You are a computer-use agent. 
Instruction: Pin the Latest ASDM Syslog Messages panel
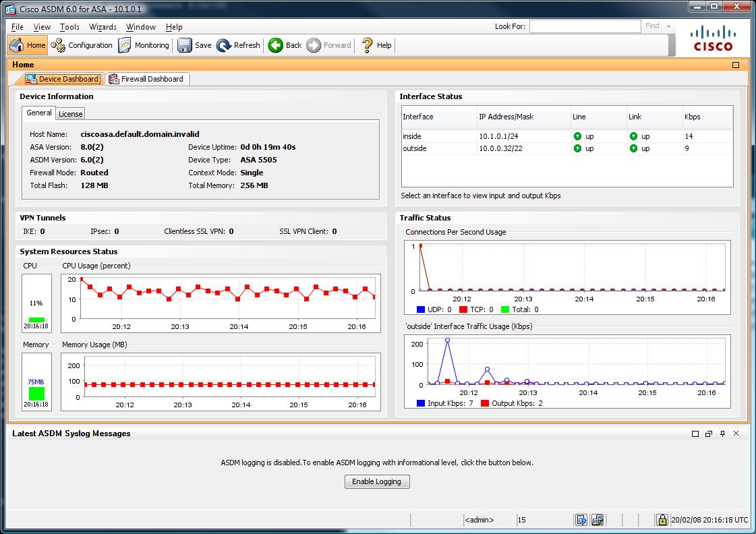[x=722, y=434]
